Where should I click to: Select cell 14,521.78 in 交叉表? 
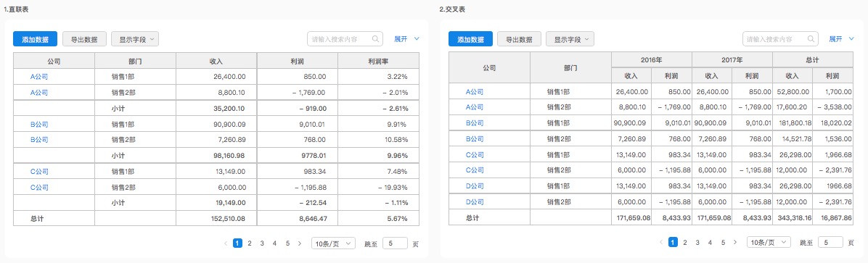click(793, 138)
